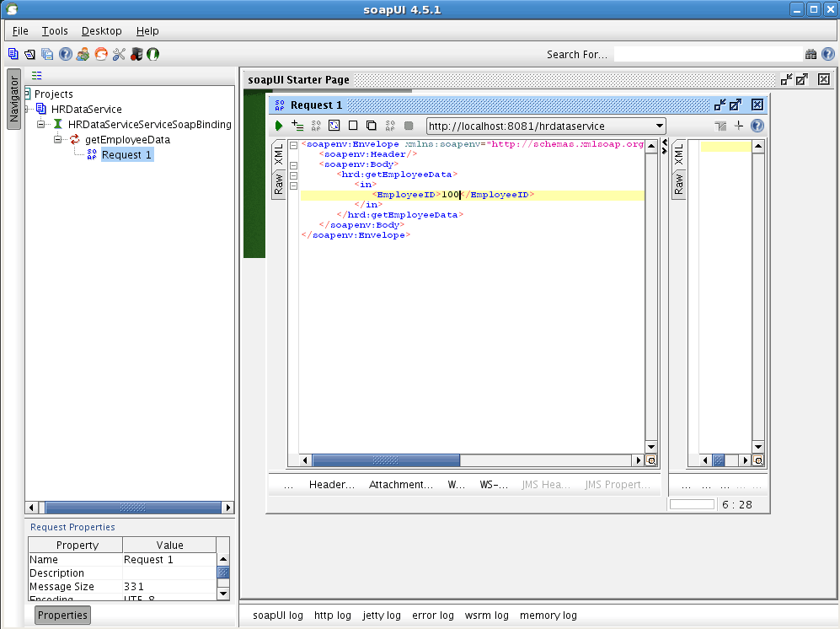
Task: Open the File menu
Action: [x=20, y=31]
